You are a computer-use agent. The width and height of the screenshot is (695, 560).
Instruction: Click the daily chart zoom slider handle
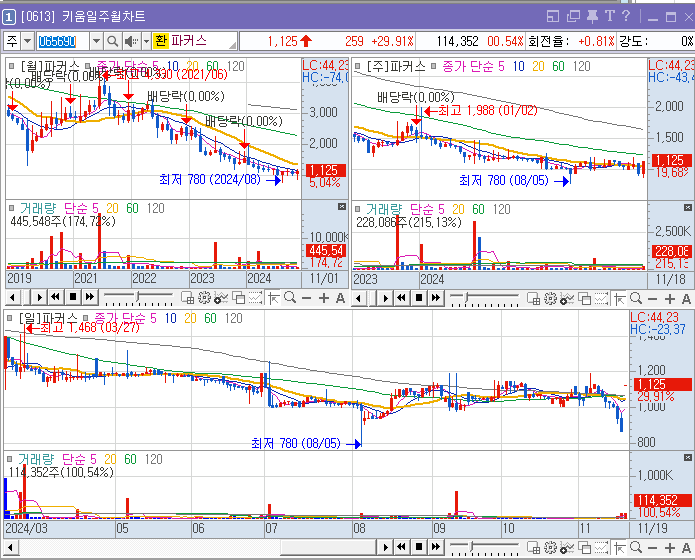point(473,546)
